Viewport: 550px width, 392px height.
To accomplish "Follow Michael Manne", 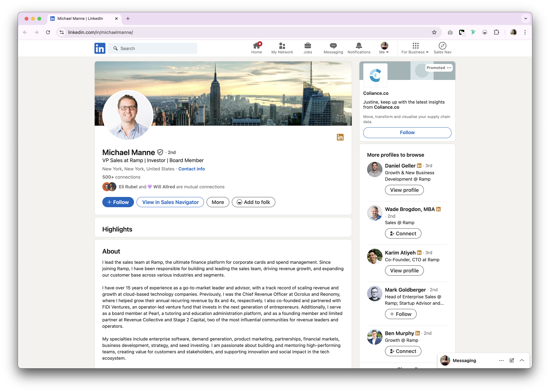I will 118,202.
